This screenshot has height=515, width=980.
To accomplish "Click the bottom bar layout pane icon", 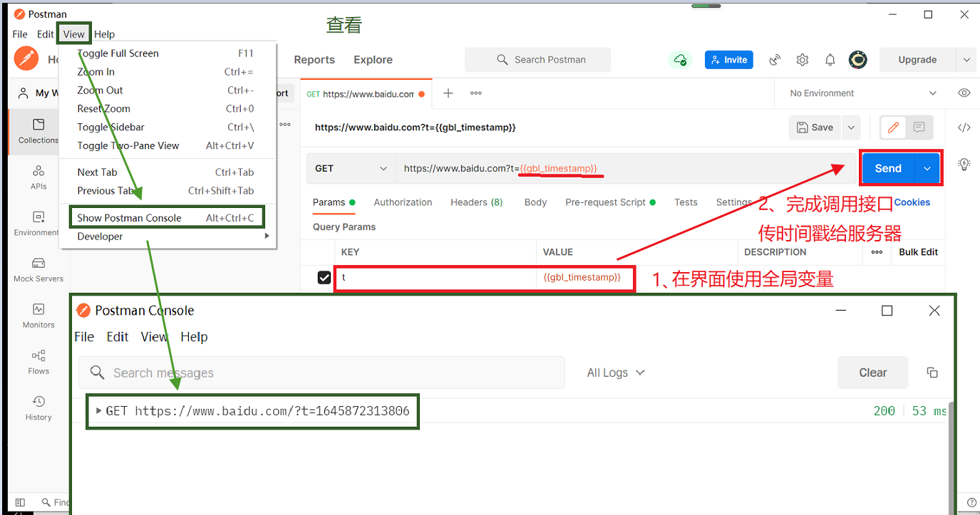I will click(21, 503).
